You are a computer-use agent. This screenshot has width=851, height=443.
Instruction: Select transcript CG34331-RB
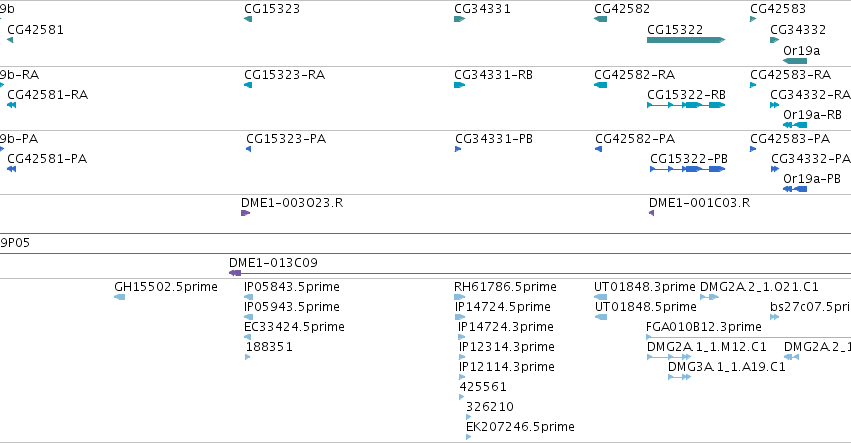pyautogui.click(x=493, y=74)
